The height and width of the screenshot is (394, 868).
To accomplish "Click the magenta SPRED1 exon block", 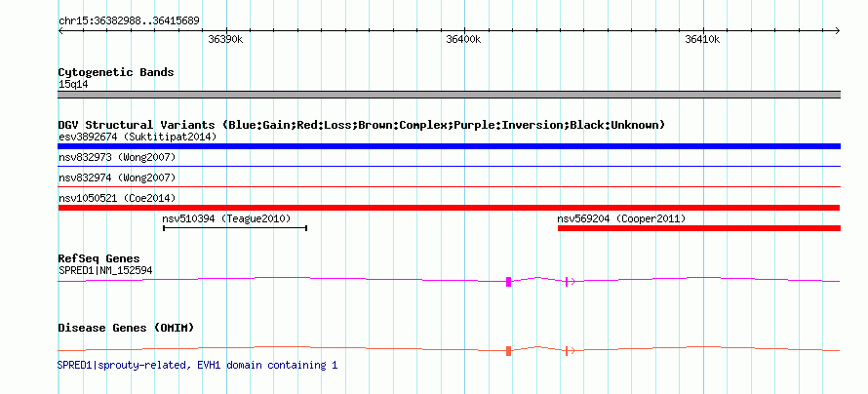I will pyautogui.click(x=509, y=282).
